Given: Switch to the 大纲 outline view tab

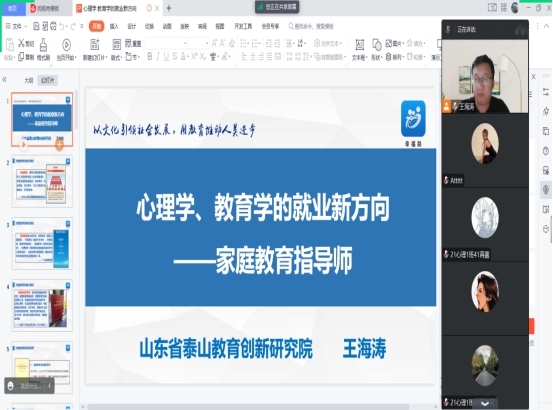Looking at the screenshot, I should [x=29, y=80].
